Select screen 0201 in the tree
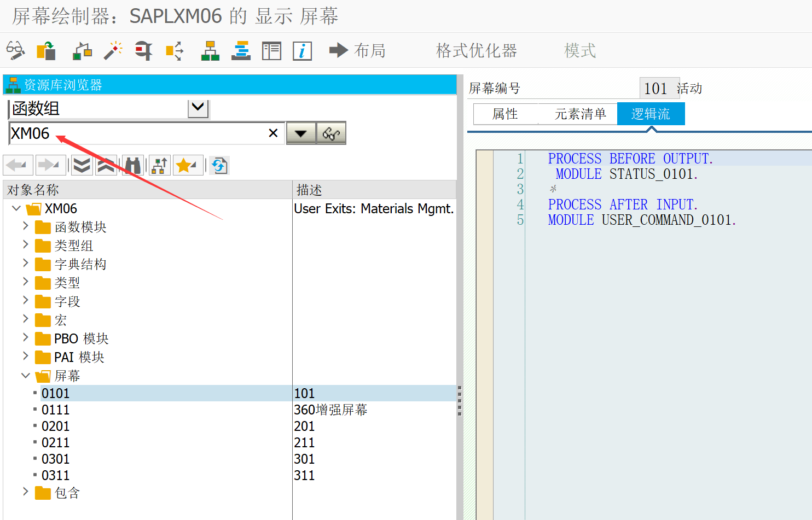The width and height of the screenshot is (812, 520). (55, 426)
